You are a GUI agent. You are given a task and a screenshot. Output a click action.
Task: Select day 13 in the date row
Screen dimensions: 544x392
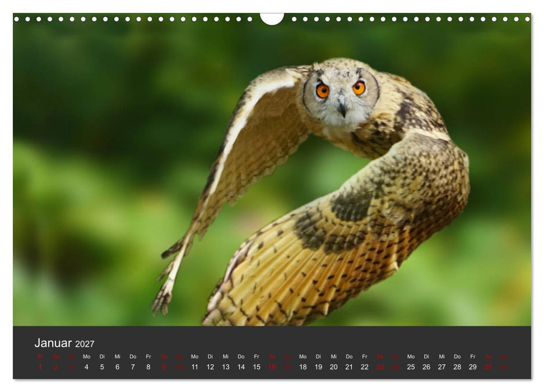(x=226, y=367)
